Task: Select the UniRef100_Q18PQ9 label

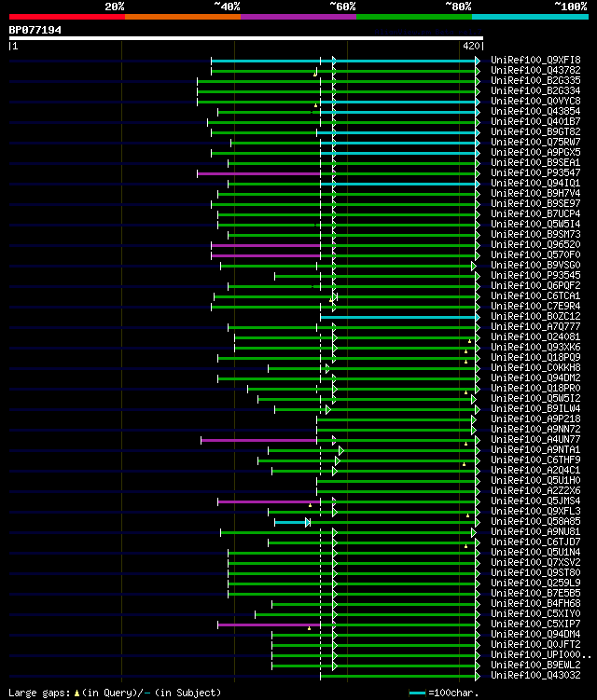Action: tap(535, 358)
